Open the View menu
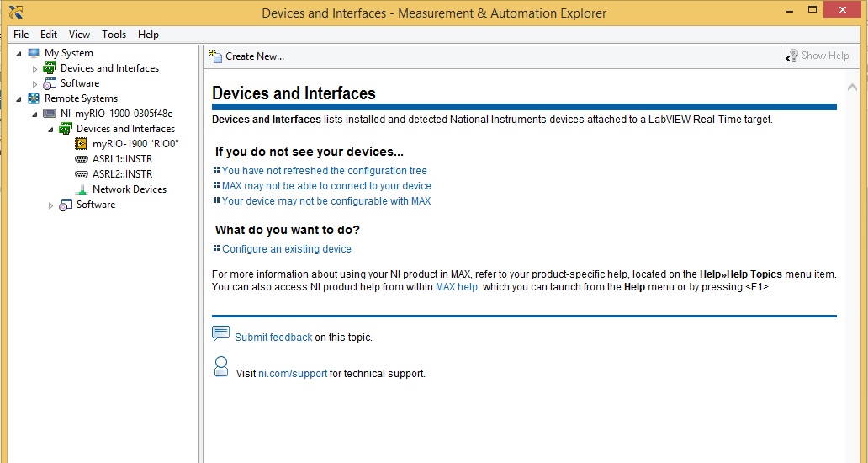Viewport: 868px width, 463px height. 79,35
